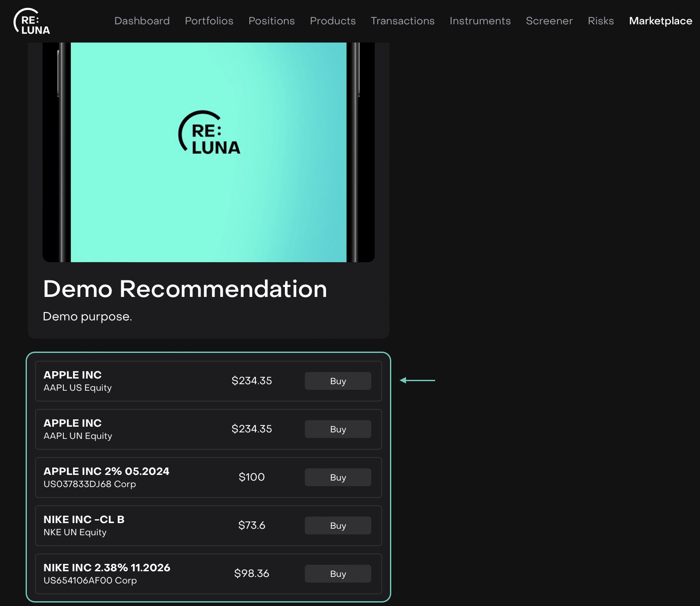Buy AAPL US Equity

(x=338, y=381)
